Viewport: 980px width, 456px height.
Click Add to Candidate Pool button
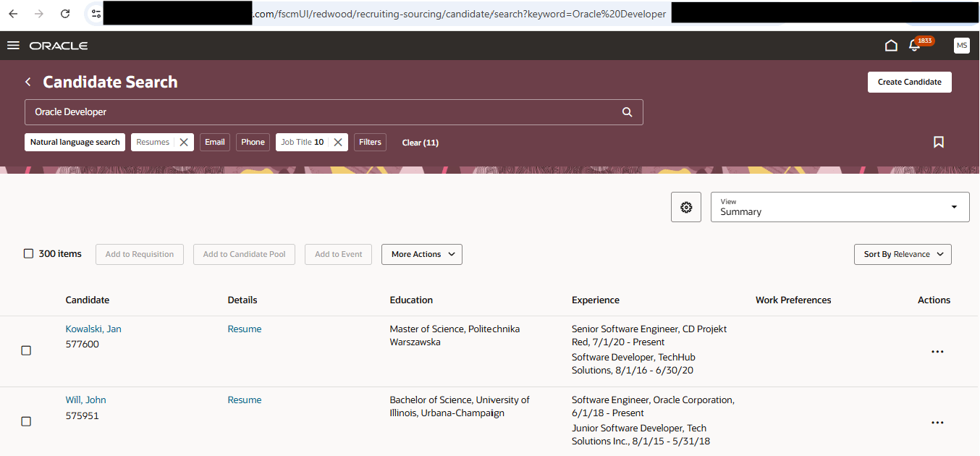tap(244, 254)
